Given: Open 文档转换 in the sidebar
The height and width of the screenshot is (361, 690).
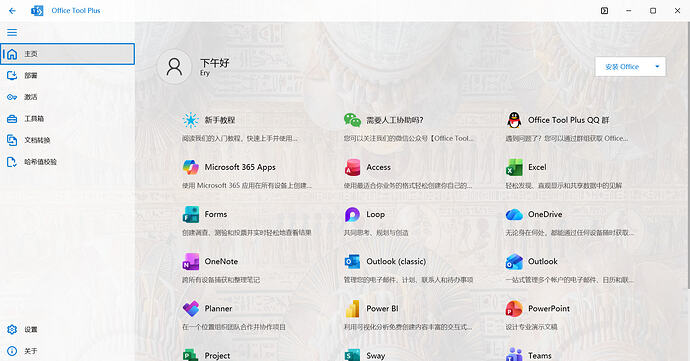Looking at the screenshot, I should pyautogui.click(x=67, y=140).
